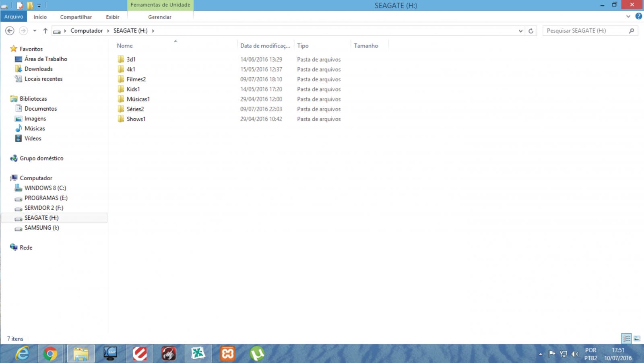Open the Imagens library
Screen dimensions: 644x363
35,118
